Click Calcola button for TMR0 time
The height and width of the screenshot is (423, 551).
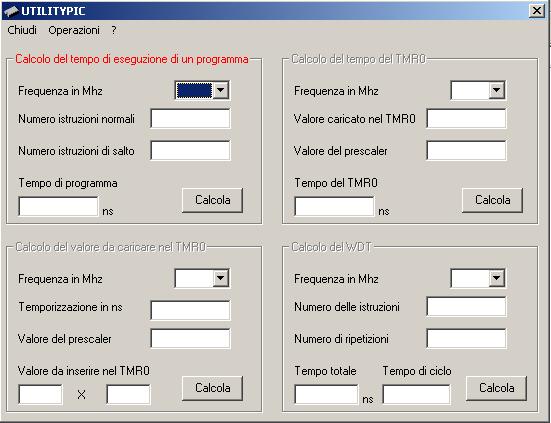coord(492,200)
